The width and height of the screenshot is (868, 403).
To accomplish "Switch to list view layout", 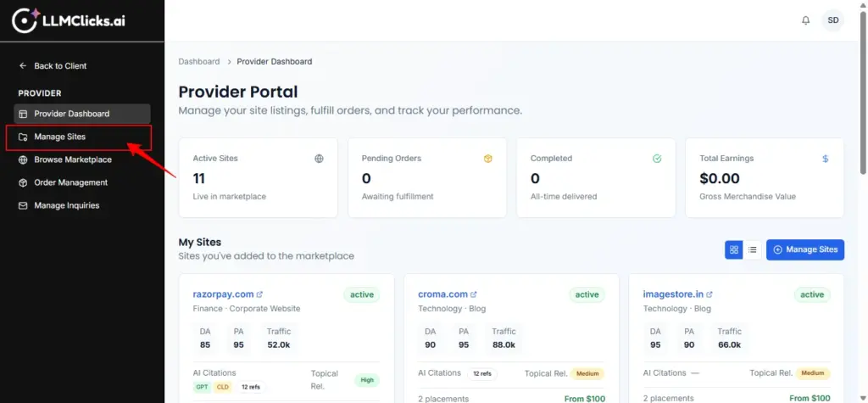I will point(752,249).
